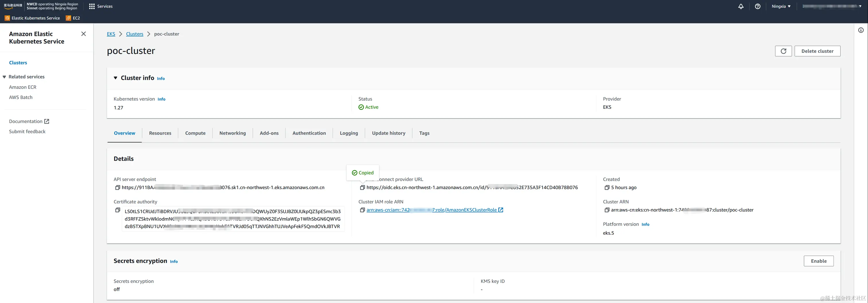This screenshot has height=303, width=868.
Task: Switch to the Networking tab
Action: [x=232, y=133]
